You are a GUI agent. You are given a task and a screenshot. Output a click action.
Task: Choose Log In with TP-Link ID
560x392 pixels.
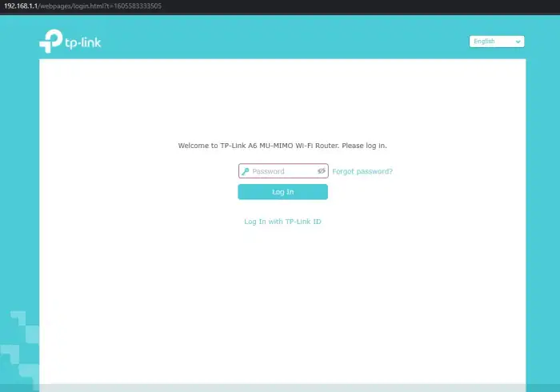click(282, 221)
